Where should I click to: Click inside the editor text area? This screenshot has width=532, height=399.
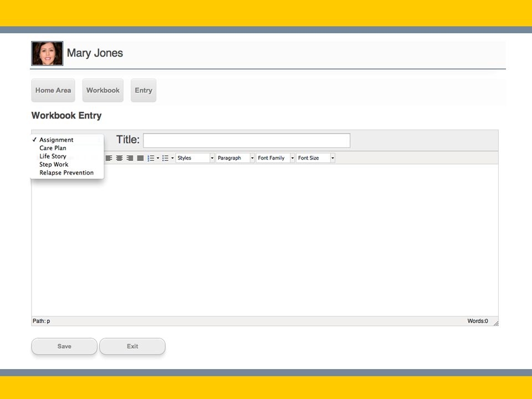point(265,240)
